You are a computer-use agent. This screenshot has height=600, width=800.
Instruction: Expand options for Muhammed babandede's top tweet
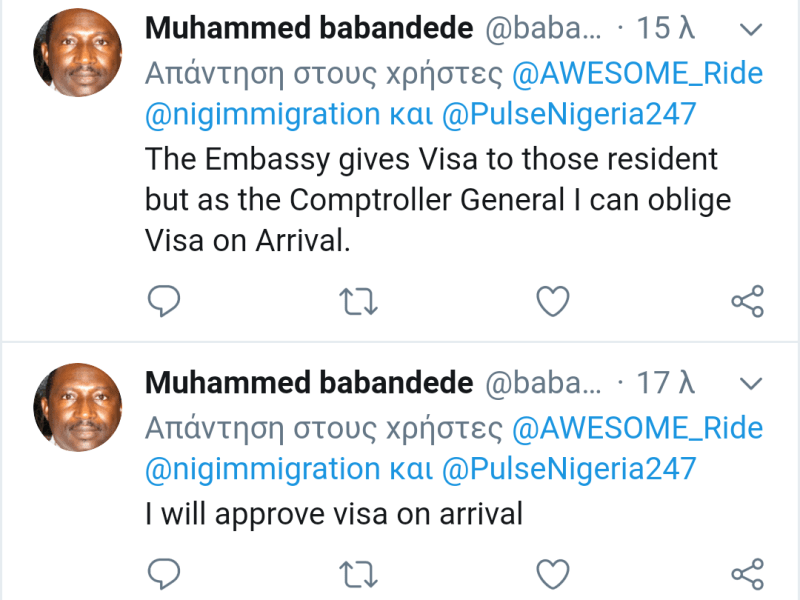coord(751,28)
